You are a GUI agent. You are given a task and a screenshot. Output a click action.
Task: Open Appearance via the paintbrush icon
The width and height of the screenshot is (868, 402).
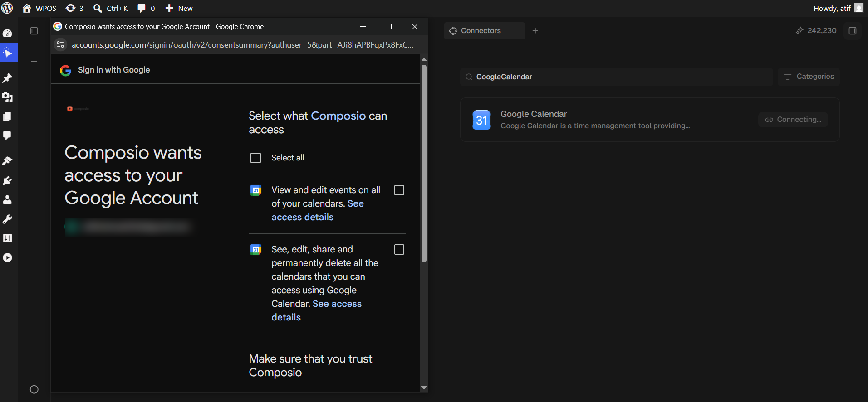coord(7,161)
